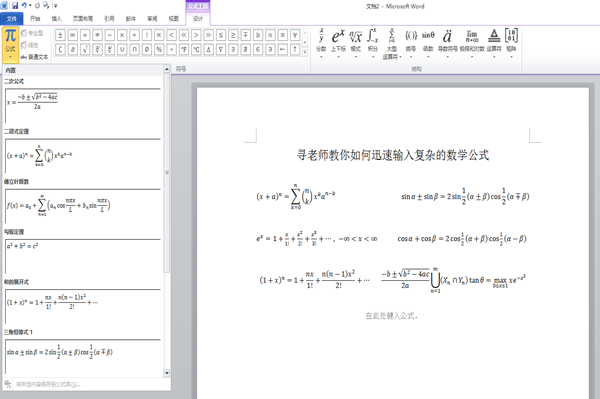Choose the Taylor expansion (1+x)ⁿ gallery item
Viewport: 600px width, 399px height.
coord(83,306)
